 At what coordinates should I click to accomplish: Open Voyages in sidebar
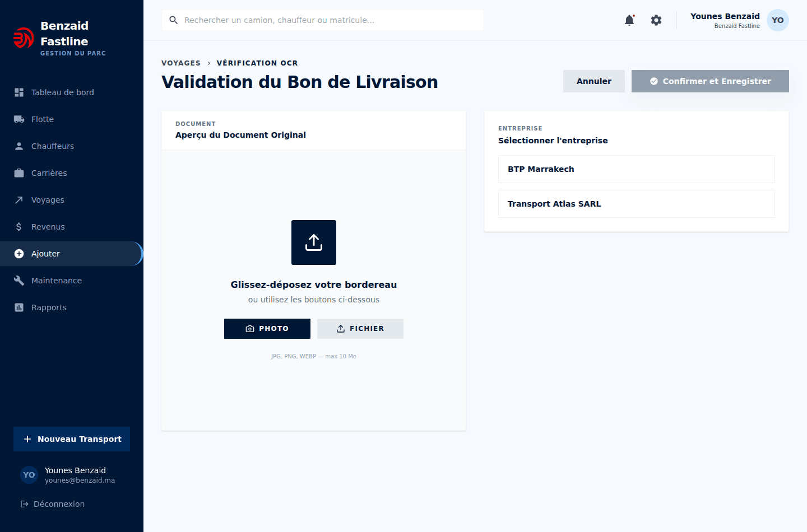[72, 200]
